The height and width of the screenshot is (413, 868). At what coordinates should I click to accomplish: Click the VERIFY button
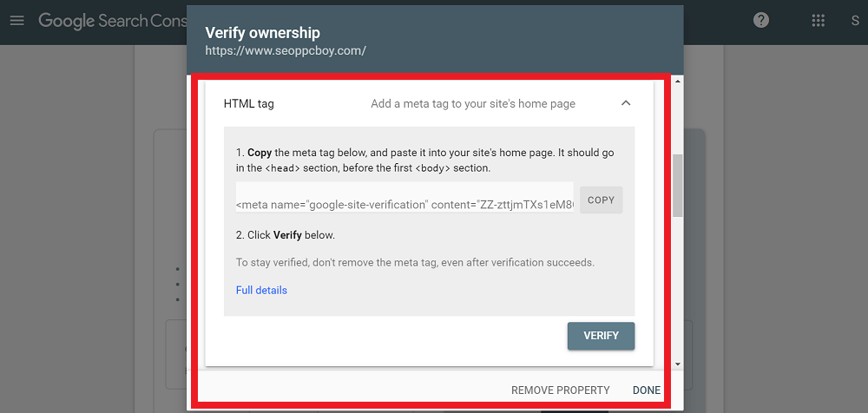[x=602, y=336]
